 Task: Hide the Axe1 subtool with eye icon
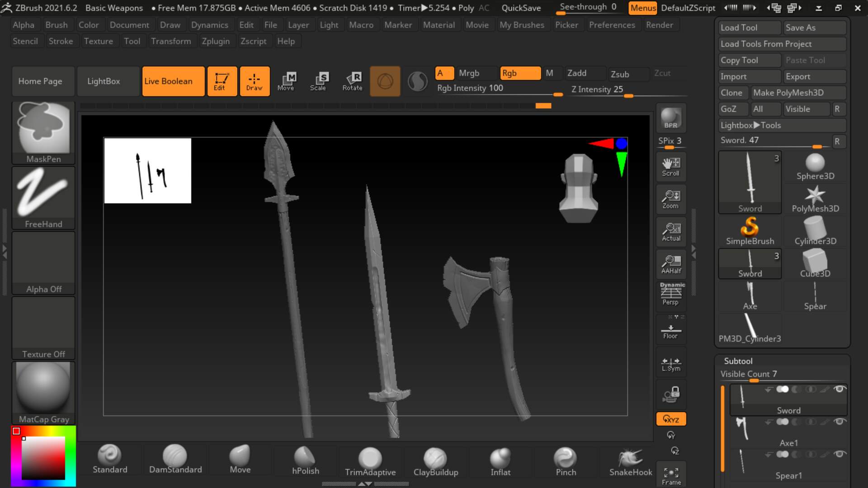tap(840, 422)
